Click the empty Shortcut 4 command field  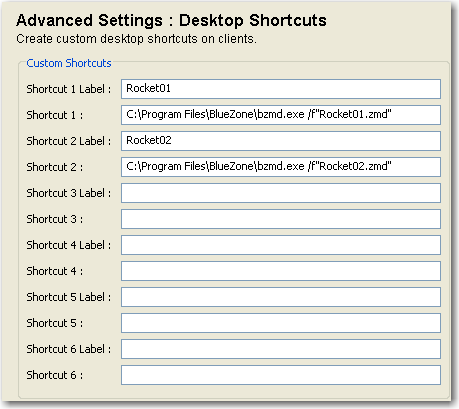281,271
